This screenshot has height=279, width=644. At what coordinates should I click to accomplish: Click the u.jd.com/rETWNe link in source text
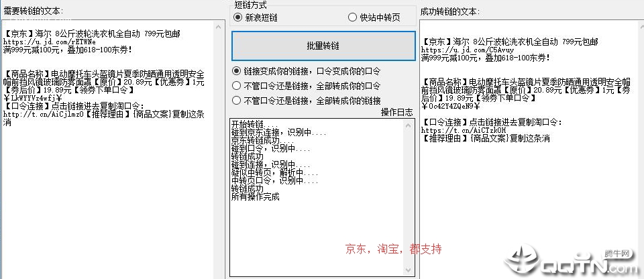tap(50, 42)
